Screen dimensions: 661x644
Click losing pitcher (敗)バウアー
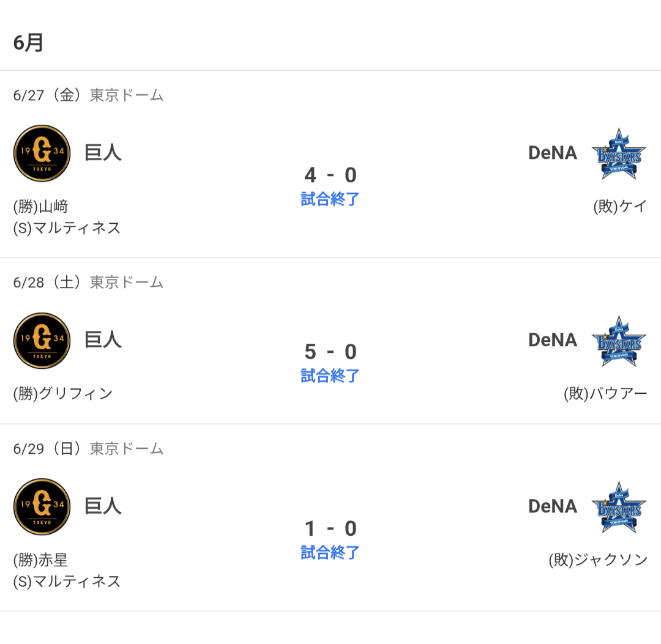coord(605,393)
